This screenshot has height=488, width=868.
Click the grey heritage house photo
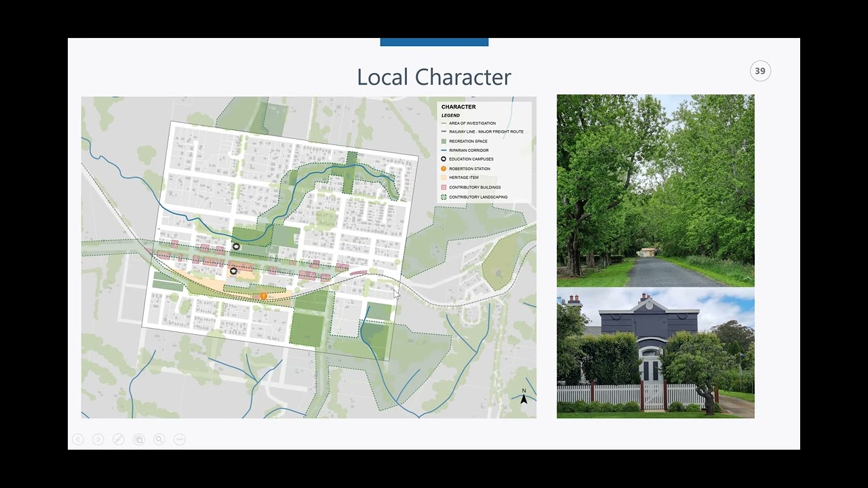pos(655,353)
